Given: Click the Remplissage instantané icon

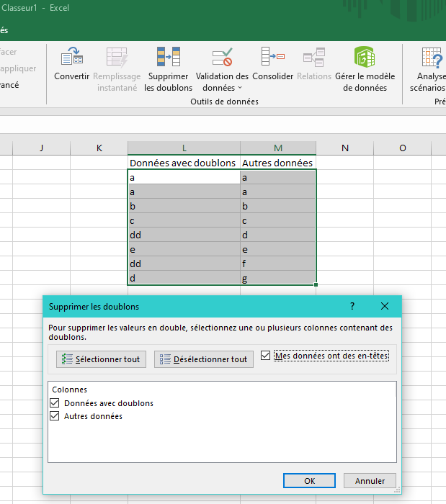Looking at the screenshot, I should (117, 57).
